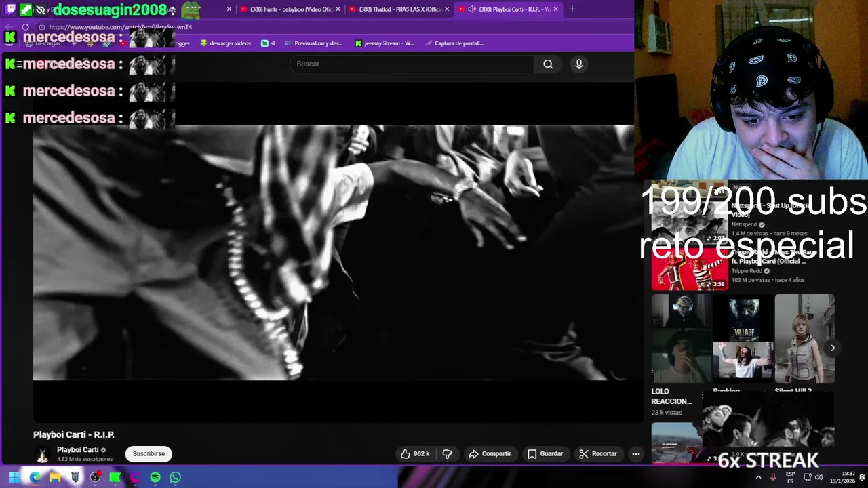Switch ESP ES keyboard language indicator

[791, 477]
